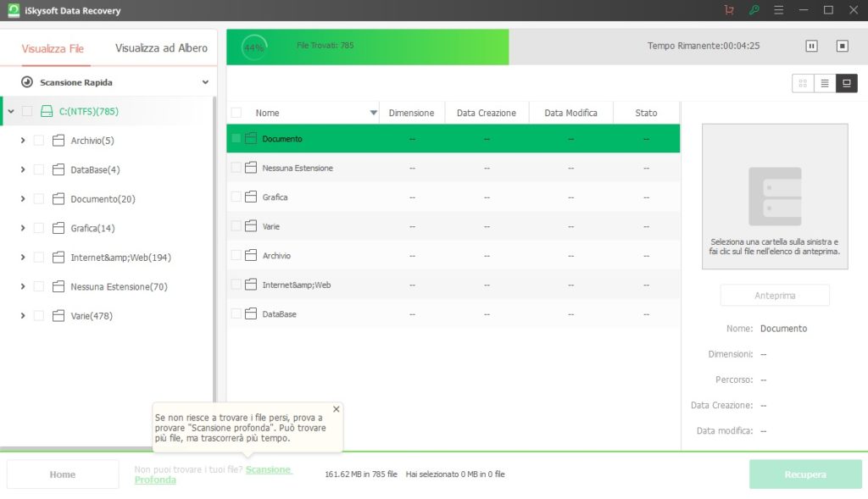Sort by Stato column header
The image size is (868, 499).
click(646, 113)
